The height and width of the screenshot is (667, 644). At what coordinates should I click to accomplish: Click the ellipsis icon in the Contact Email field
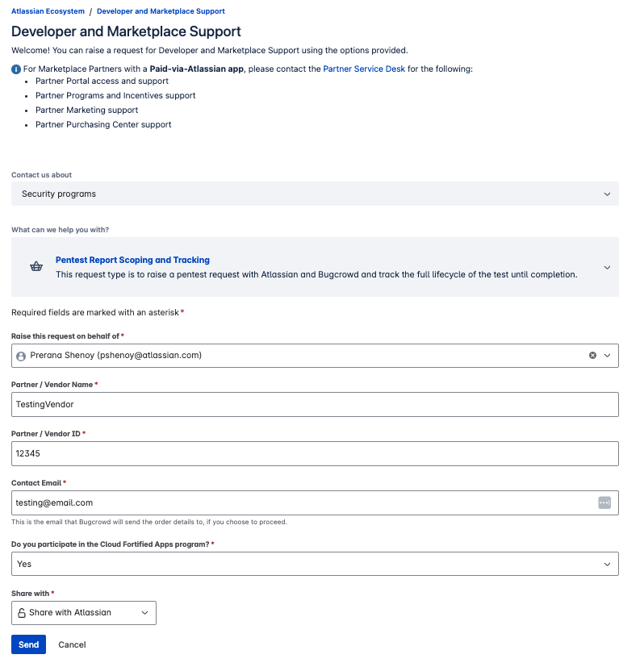click(x=604, y=502)
